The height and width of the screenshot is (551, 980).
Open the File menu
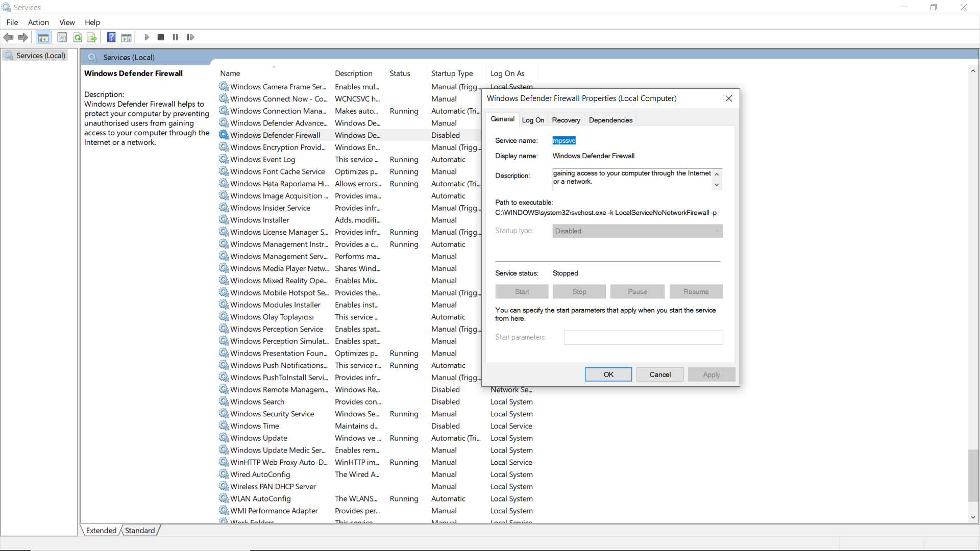click(x=12, y=22)
